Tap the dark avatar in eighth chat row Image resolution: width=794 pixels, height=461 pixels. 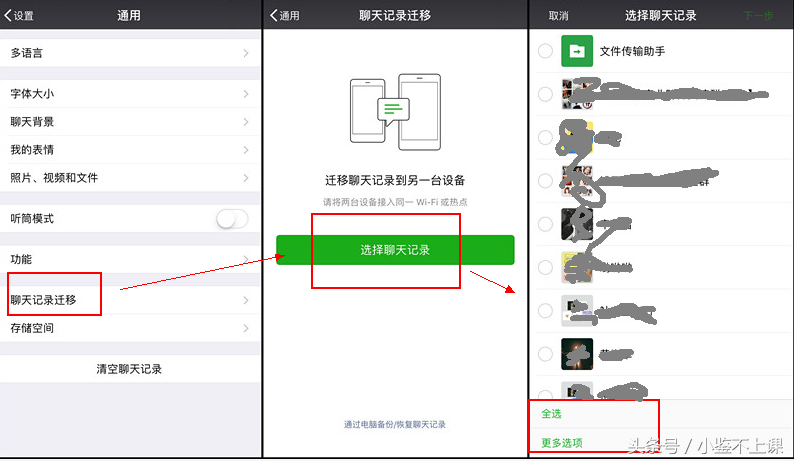(577, 354)
